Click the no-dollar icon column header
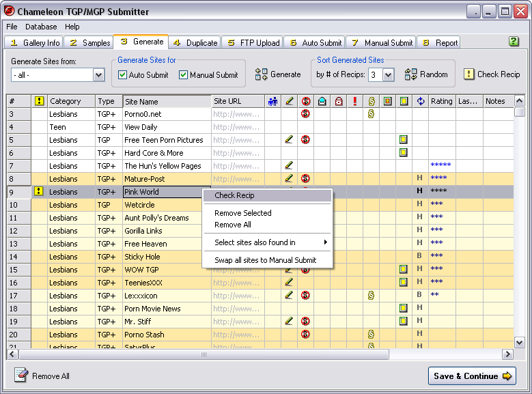532x394 pixels. tap(306, 101)
